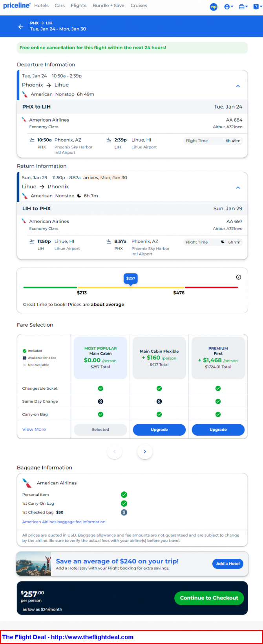The image size is (263, 644).
Task: Click the '$476' price label
Action: coord(179,293)
